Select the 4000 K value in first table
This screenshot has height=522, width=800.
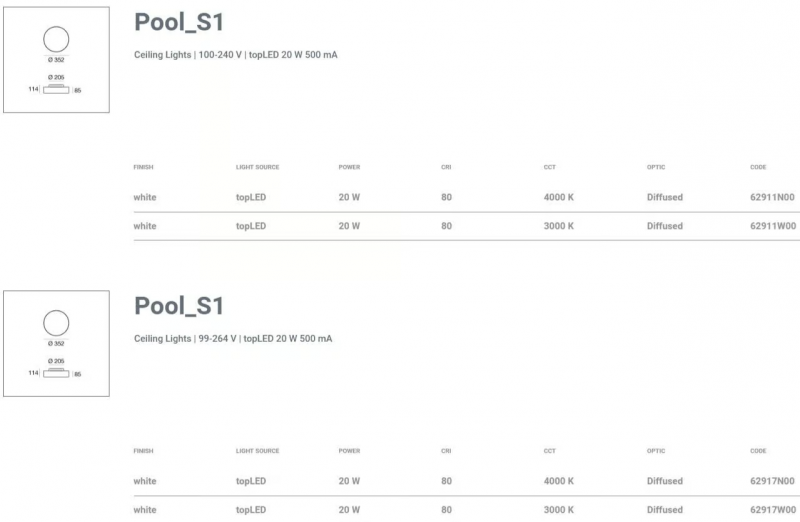(x=559, y=197)
